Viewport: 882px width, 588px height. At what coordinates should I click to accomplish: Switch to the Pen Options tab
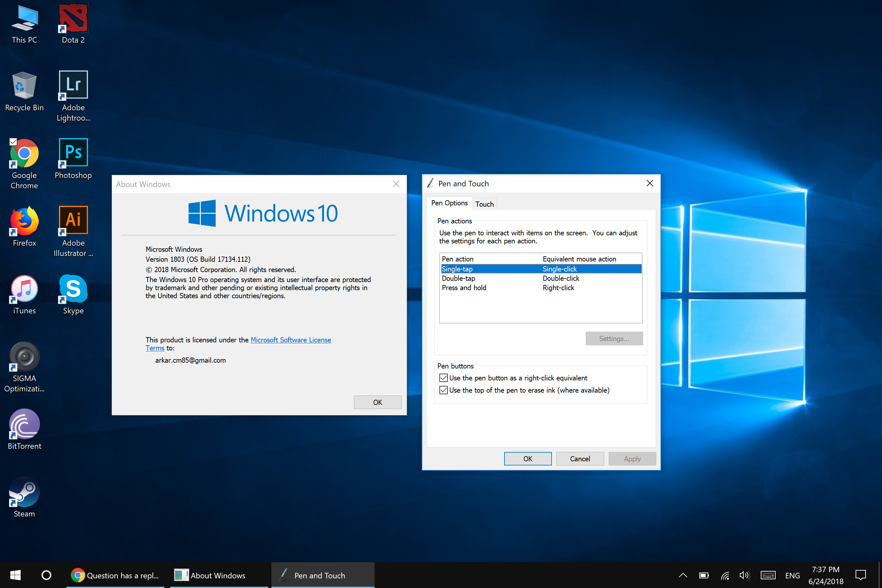pyautogui.click(x=449, y=203)
